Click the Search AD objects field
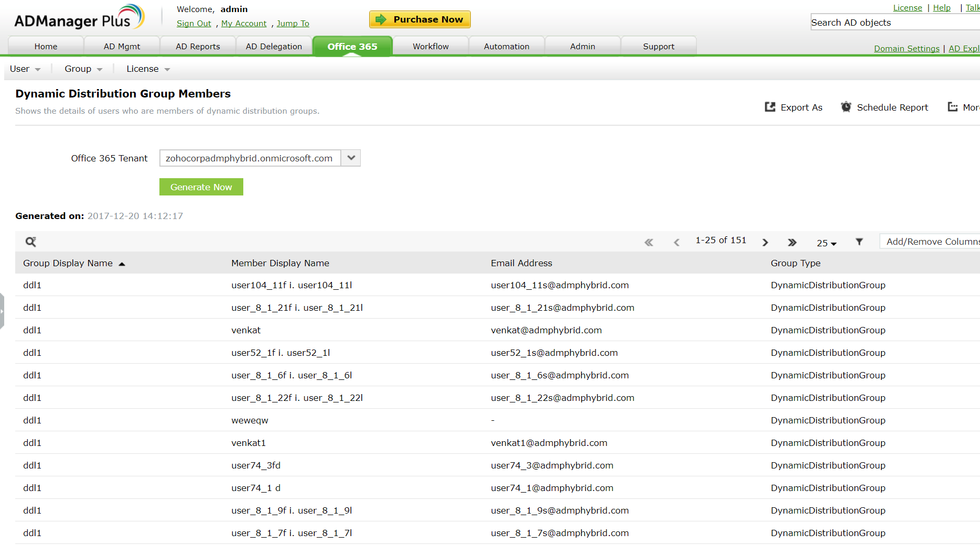The height and width of the screenshot is (545, 980). click(x=896, y=23)
